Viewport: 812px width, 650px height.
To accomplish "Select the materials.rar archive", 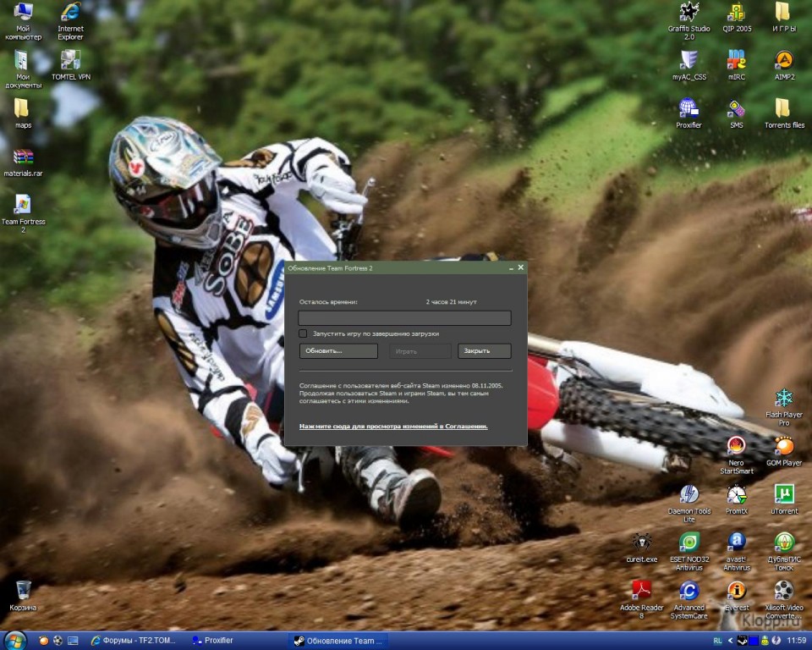I will coord(23,157).
